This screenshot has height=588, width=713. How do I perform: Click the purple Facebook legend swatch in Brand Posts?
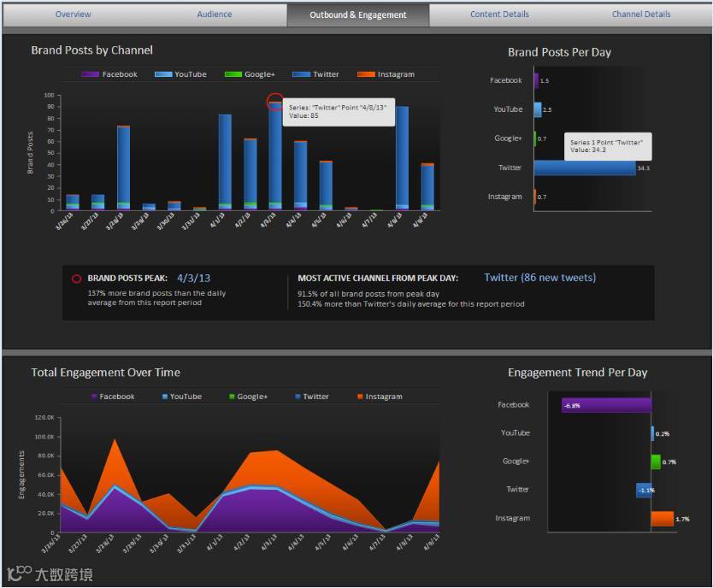coord(90,74)
